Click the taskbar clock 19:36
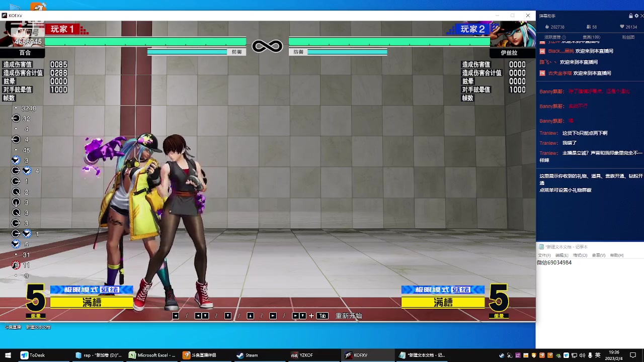 pos(614,355)
